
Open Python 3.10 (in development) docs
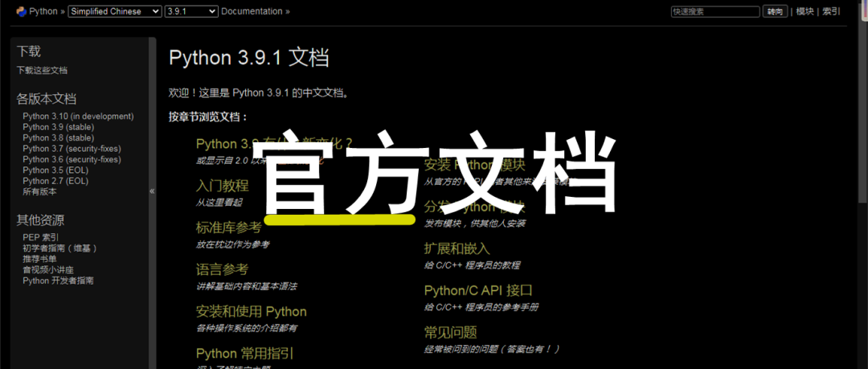pos(78,117)
